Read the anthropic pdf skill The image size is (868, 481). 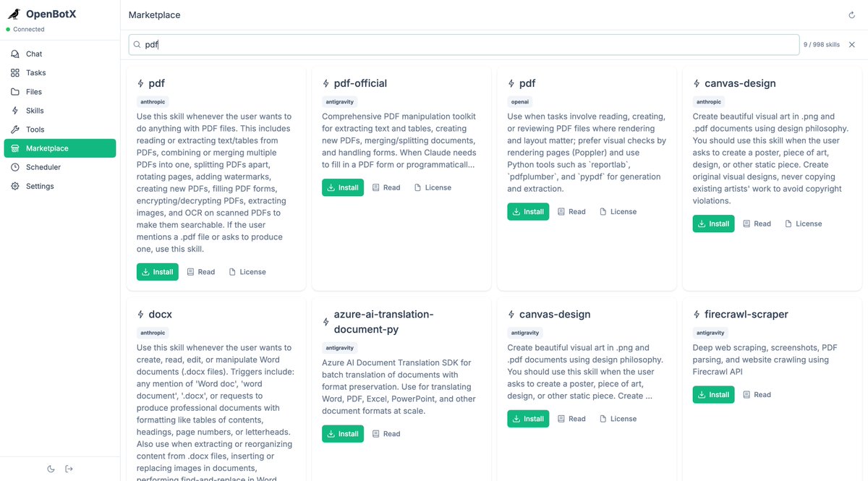coord(200,272)
